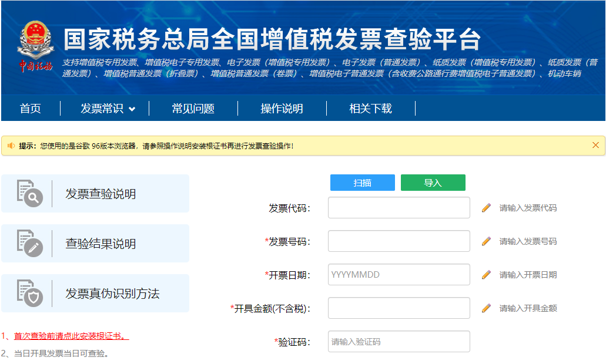Image resolution: width=606 pixels, height=364 pixels.
Task: Open the 操作说明 menu item
Action: 282,109
